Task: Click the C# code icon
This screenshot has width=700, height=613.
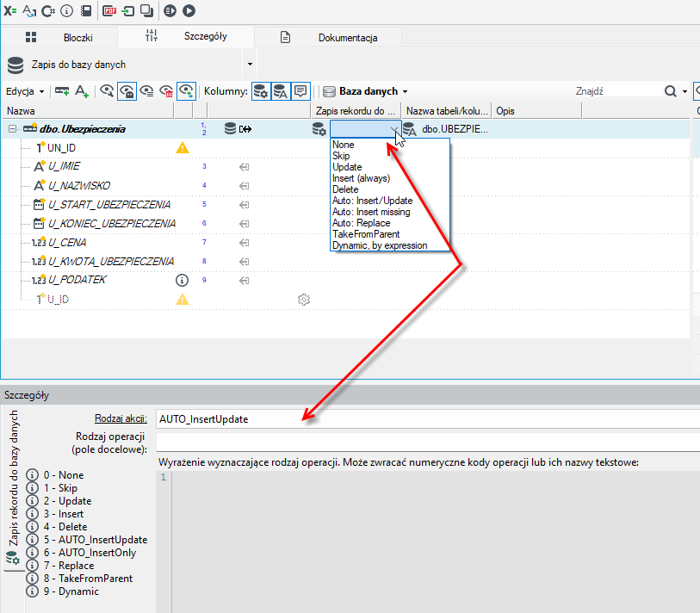Action: pos(48,10)
